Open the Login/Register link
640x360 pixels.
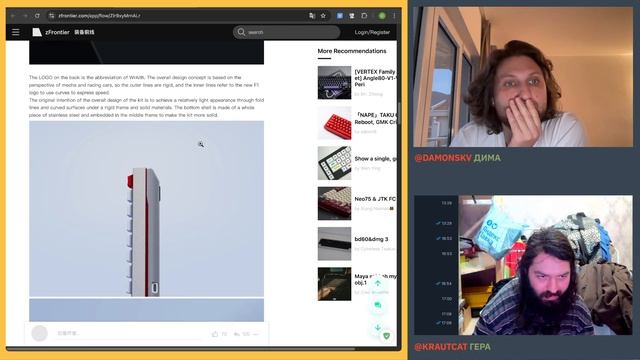(372, 32)
